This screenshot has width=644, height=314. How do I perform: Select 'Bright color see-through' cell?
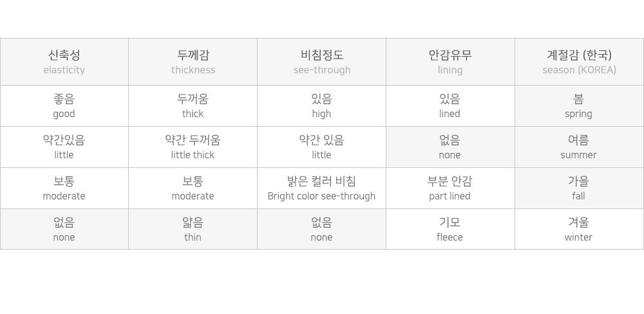click(x=321, y=188)
